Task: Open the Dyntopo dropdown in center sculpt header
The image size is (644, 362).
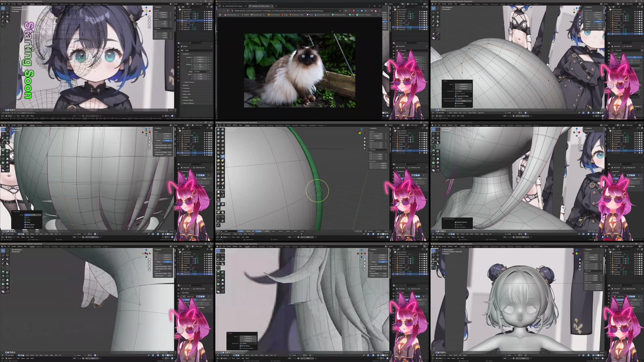Action: 371,231
